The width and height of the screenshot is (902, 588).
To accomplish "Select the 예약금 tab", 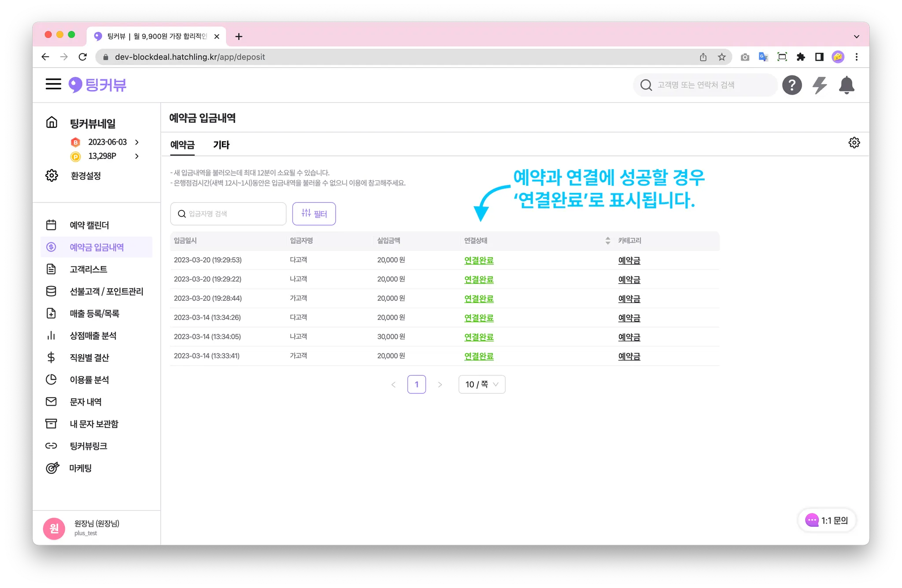I will coord(182,145).
